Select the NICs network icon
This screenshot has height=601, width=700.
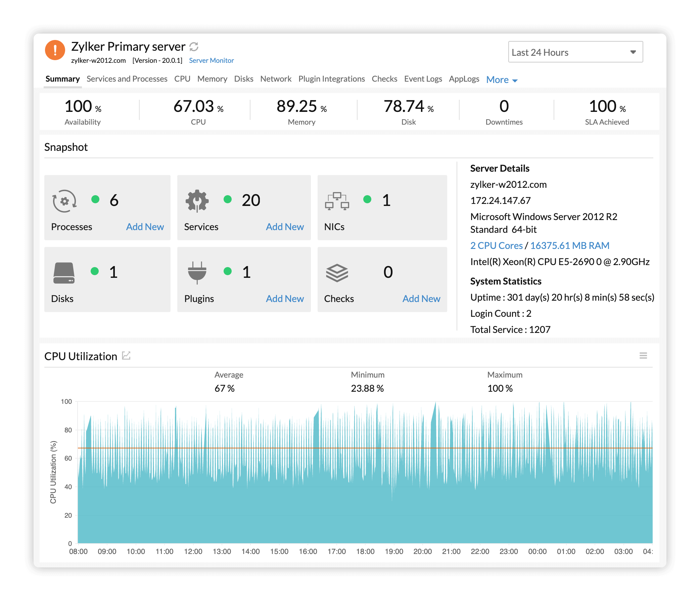pyautogui.click(x=337, y=201)
